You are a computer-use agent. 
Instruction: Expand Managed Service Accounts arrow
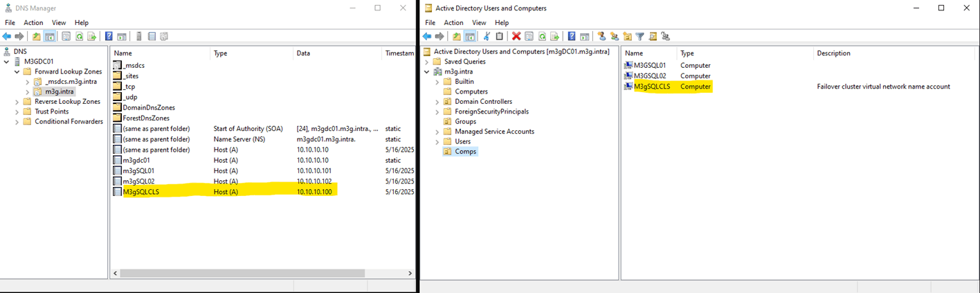(x=437, y=132)
